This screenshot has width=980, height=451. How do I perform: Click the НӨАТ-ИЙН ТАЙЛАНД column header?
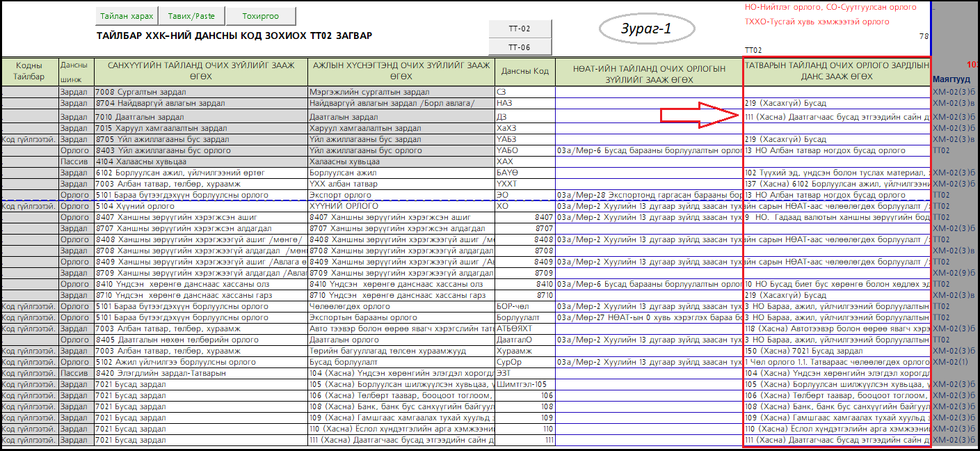(x=648, y=74)
